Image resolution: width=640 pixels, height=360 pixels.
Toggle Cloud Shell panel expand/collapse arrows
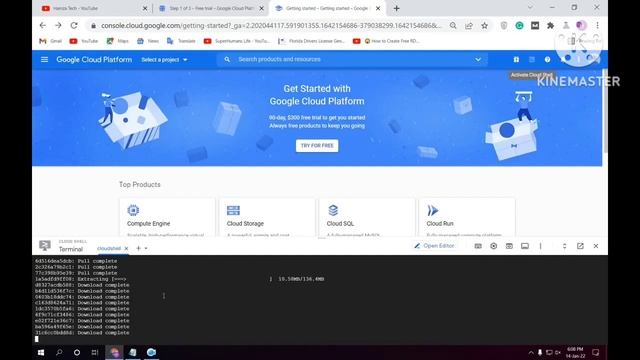click(x=564, y=246)
